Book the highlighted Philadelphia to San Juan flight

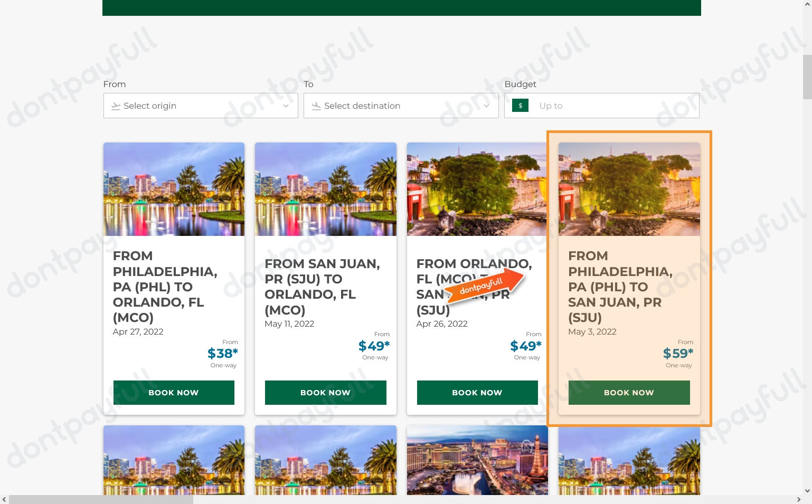point(629,393)
